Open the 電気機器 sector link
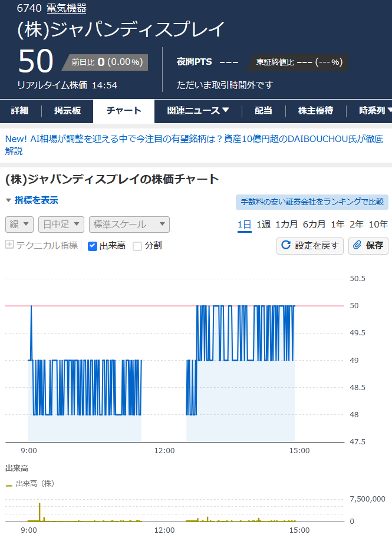 (66, 8)
